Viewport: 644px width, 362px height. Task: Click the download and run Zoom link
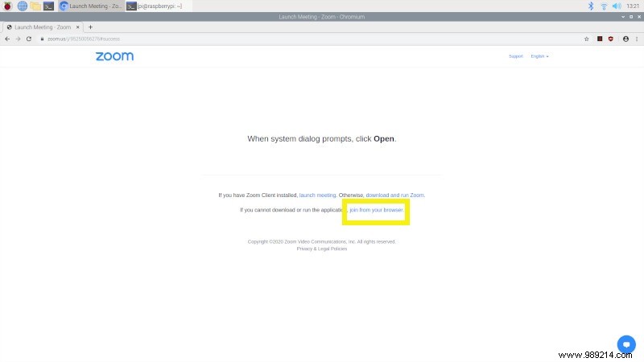pos(394,195)
